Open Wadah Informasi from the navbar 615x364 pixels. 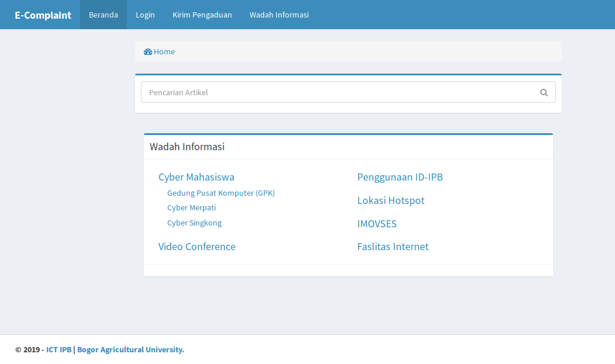tap(279, 15)
